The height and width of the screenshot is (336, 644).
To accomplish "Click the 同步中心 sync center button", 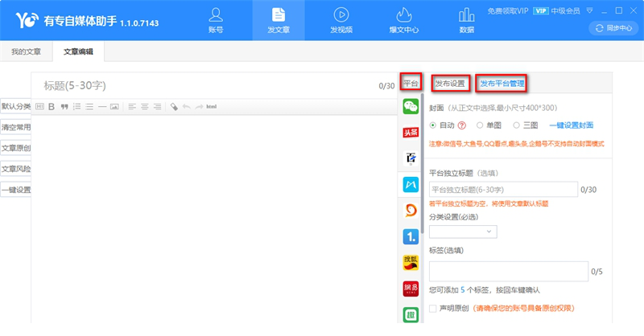I will pyautogui.click(x=613, y=28).
